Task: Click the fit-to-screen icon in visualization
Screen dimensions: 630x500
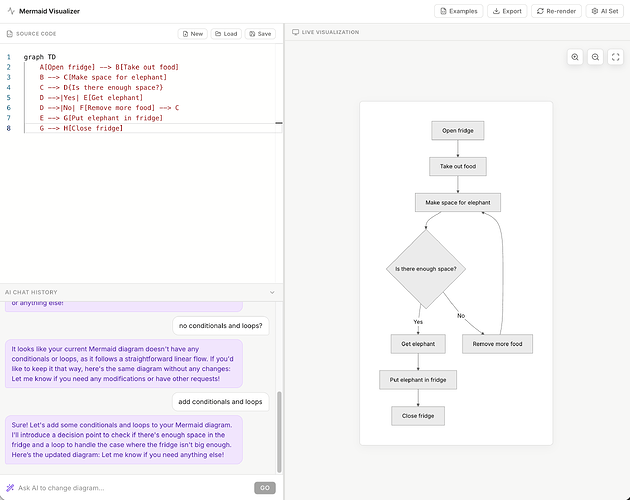Action: click(x=616, y=58)
